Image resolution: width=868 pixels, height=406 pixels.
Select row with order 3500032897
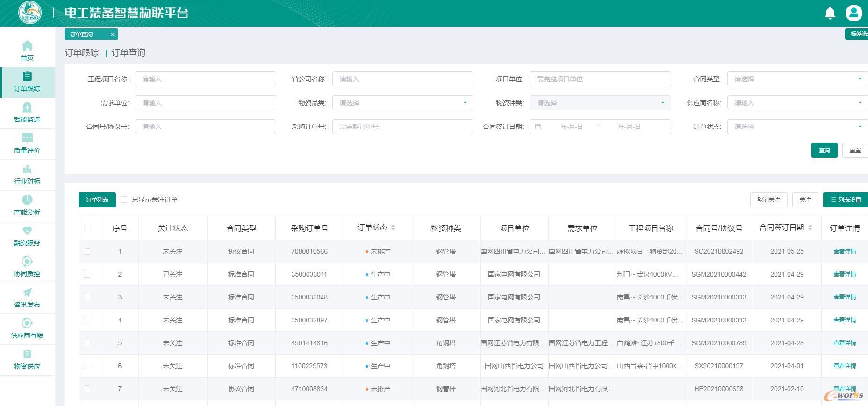[87, 320]
